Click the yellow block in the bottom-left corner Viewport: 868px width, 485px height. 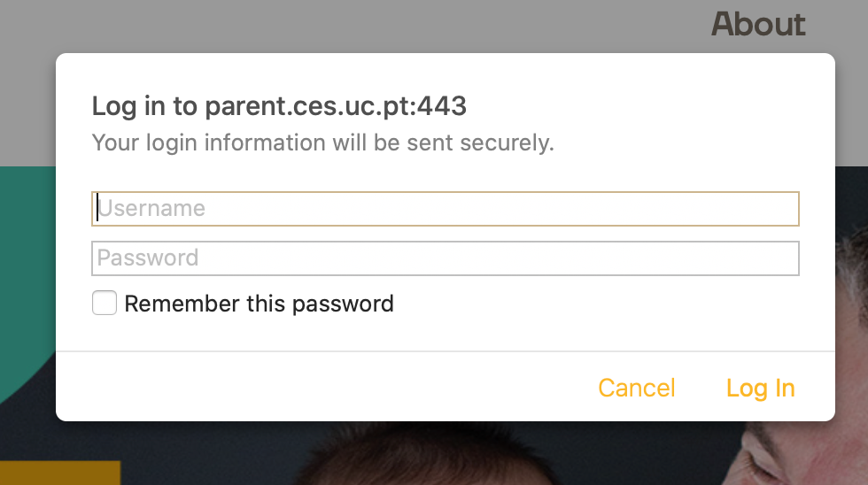(x=60, y=473)
